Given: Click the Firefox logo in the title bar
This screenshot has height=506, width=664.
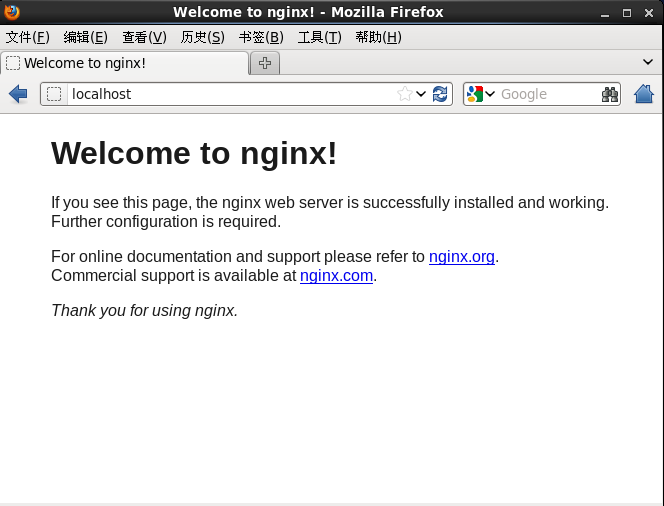Looking at the screenshot, I should pyautogui.click(x=11, y=12).
